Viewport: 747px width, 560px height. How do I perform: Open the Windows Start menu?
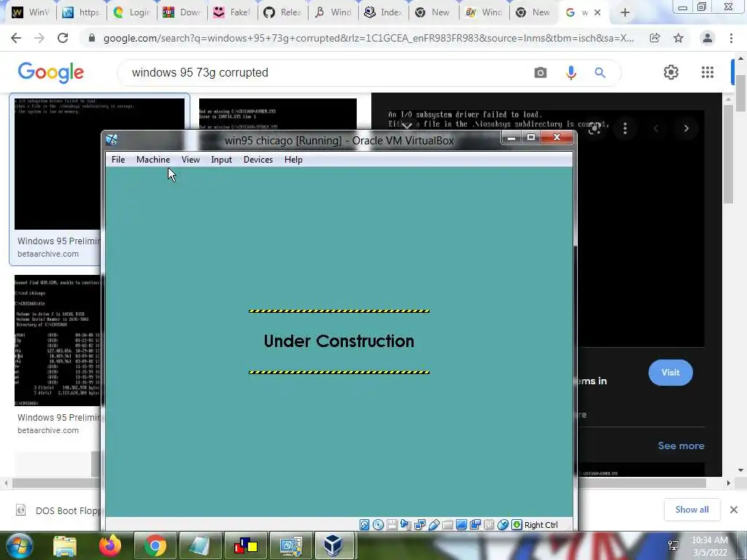pos(19,545)
